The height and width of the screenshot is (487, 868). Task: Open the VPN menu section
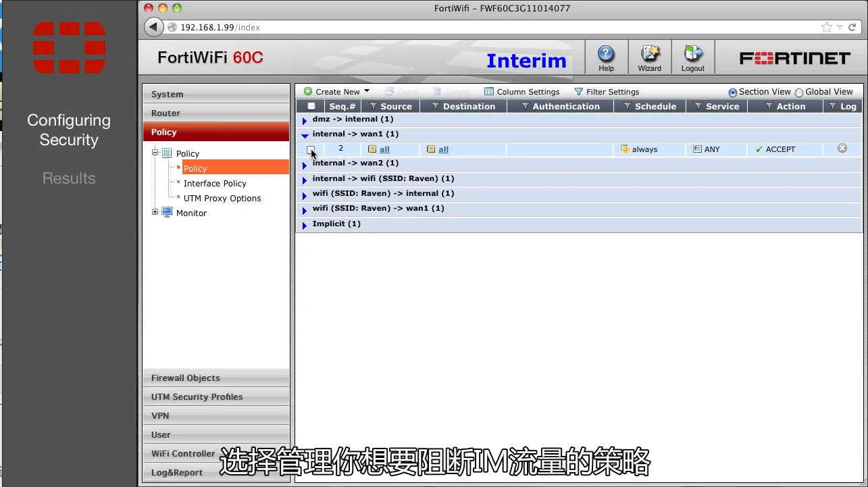[215, 415]
